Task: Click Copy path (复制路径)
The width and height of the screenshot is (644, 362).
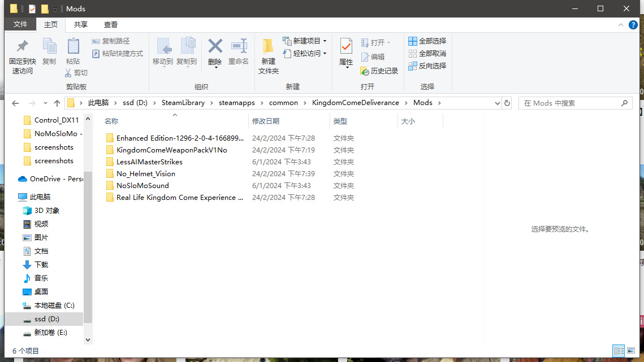Action: [110, 41]
